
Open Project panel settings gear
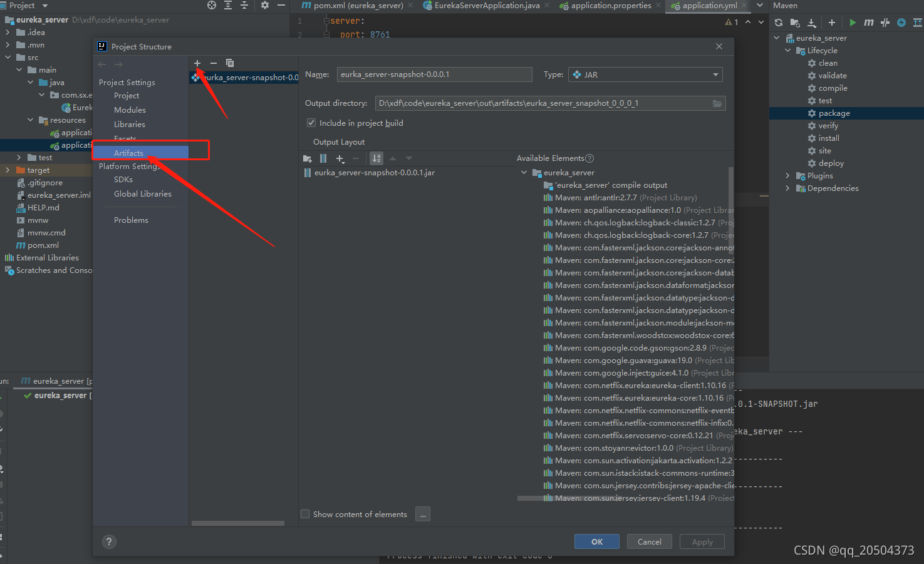265,5
